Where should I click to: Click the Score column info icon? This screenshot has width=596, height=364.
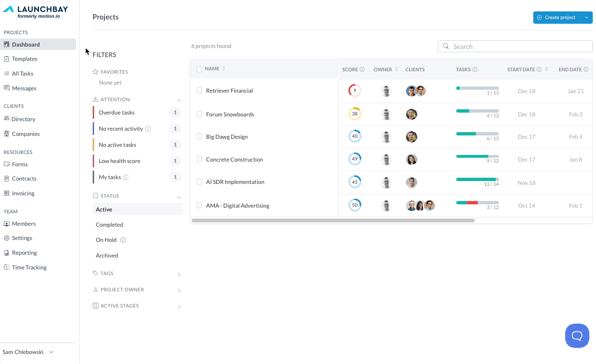click(362, 69)
